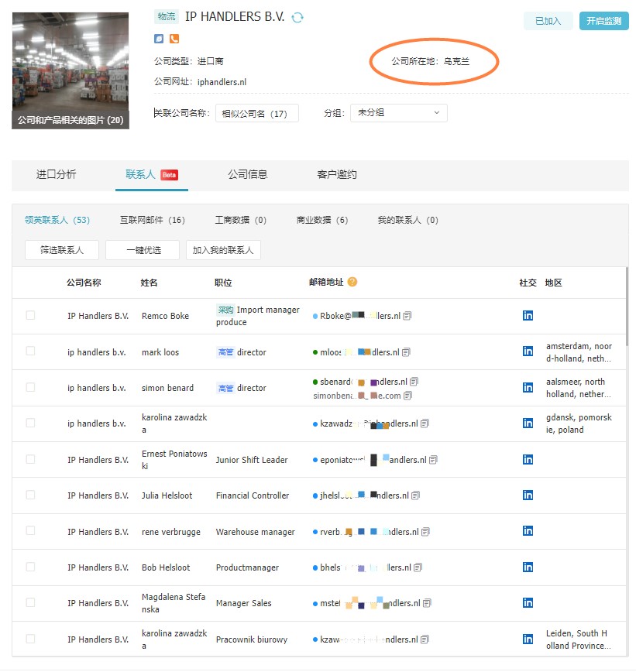
Task: Open the 相似公司名 (17) box
Action: pyautogui.click(x=257, y=113)
